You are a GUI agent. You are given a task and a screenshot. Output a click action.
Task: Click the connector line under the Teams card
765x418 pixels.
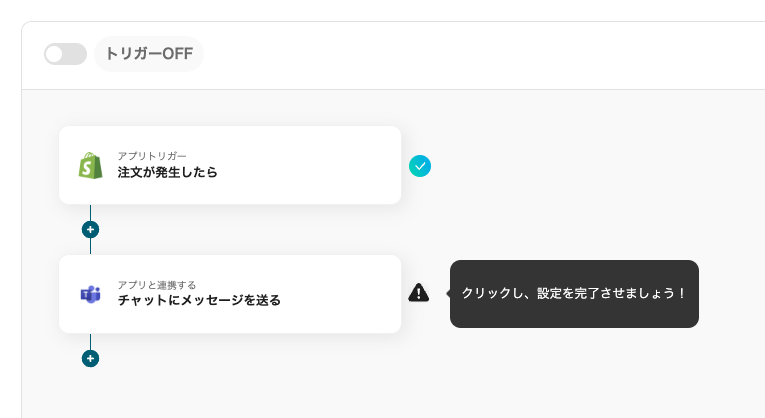[90, 341]
